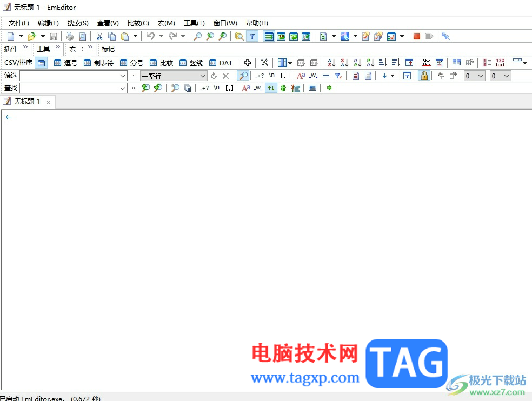This screenshot has width=532, height=401.
Task: Open the 窗口(W) menu
Action: tap(225, 23)
